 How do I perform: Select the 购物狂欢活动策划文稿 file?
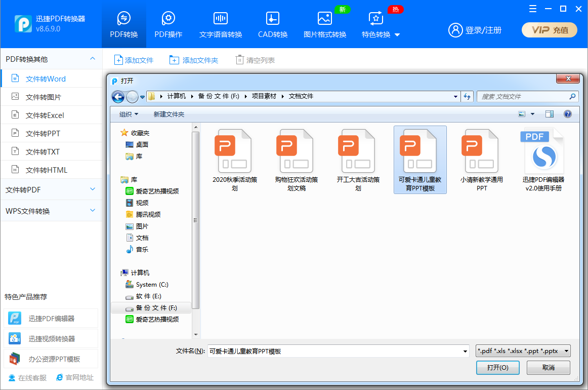[296, 160]
